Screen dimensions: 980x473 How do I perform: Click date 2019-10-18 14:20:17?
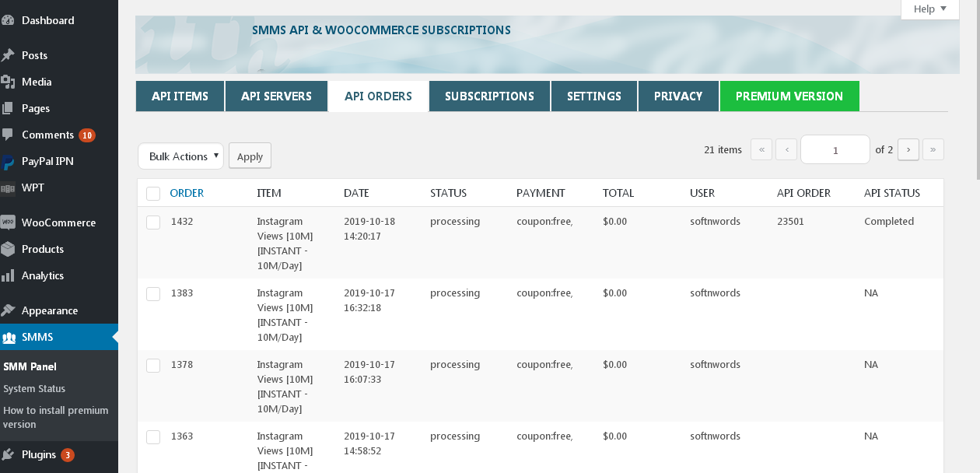(x=369, y=229)
